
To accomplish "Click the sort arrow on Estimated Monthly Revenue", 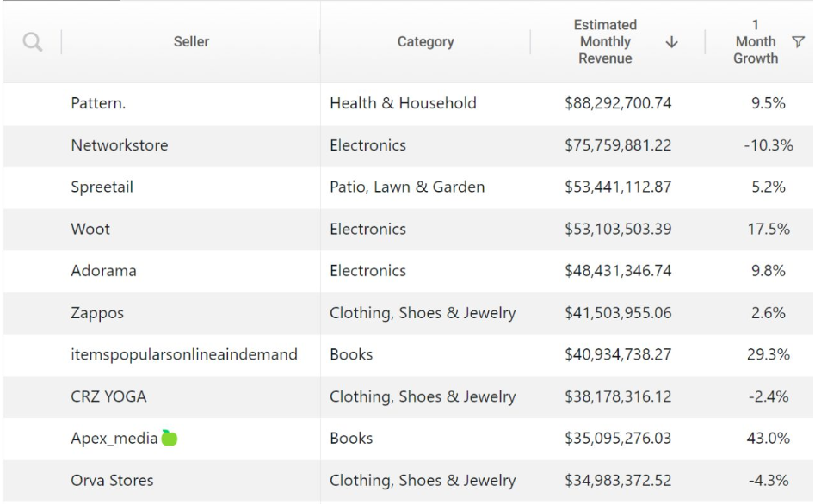I will click(x=671, y=42).
